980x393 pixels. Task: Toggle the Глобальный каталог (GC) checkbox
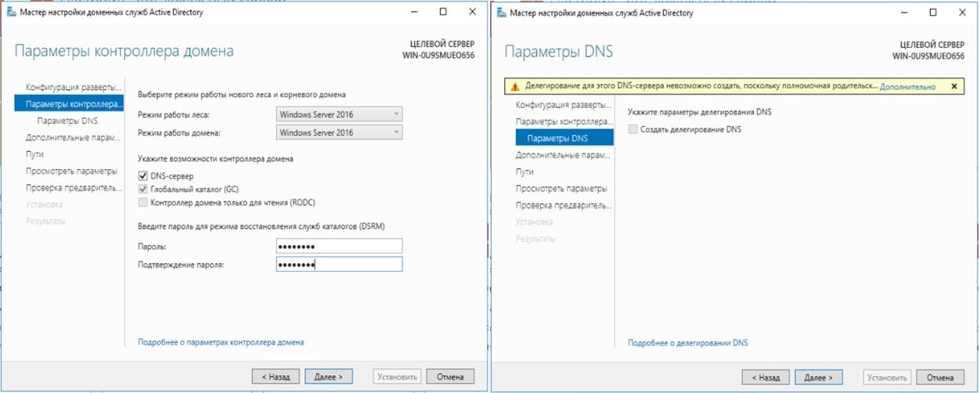(x=142, y=189)
